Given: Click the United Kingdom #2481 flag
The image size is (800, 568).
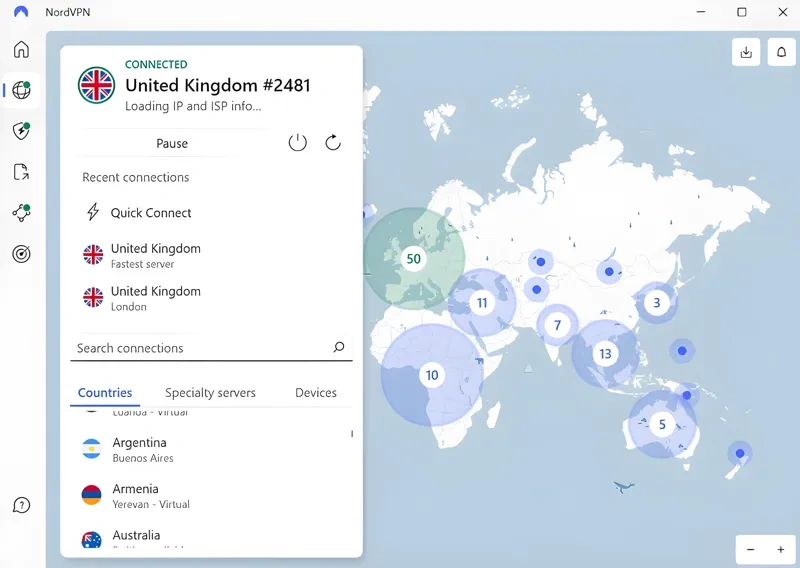Looking at the screenshot, I should tap(96, 85).
